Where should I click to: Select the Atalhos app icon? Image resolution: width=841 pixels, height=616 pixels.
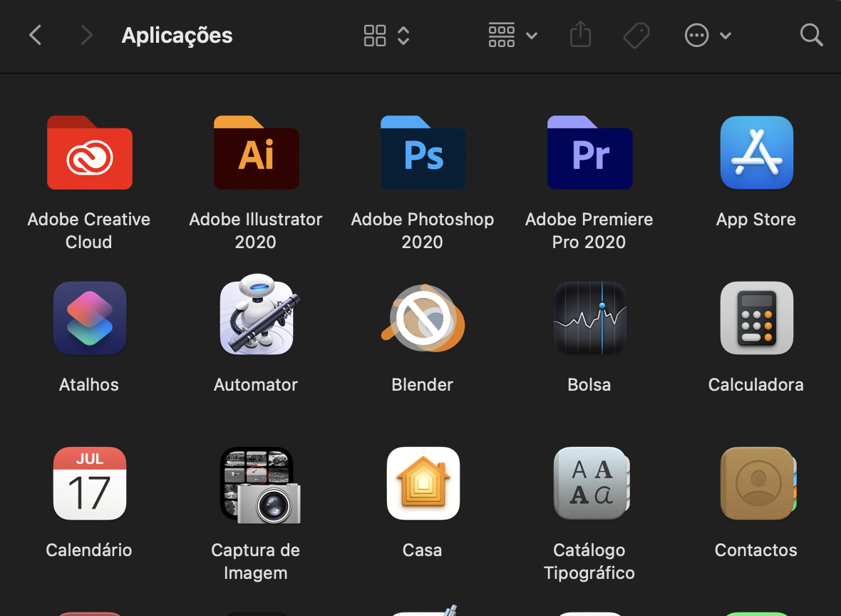tap(90, 318)
